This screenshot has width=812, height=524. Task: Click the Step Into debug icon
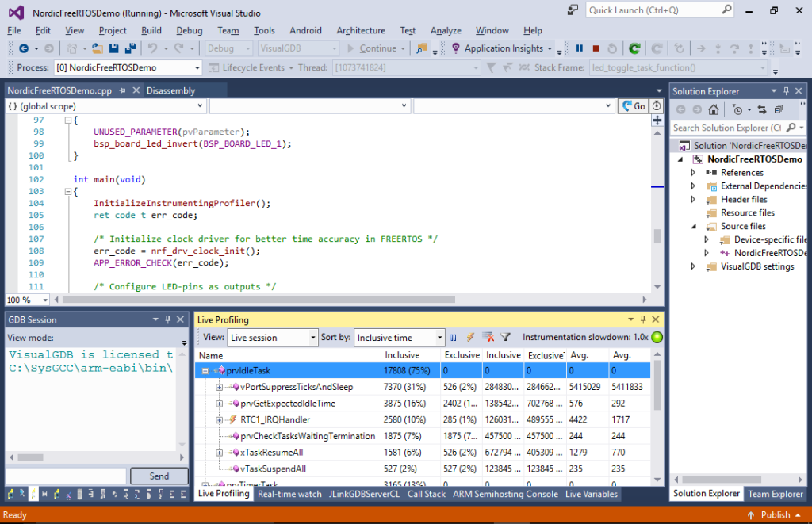(x=718, y=48)
